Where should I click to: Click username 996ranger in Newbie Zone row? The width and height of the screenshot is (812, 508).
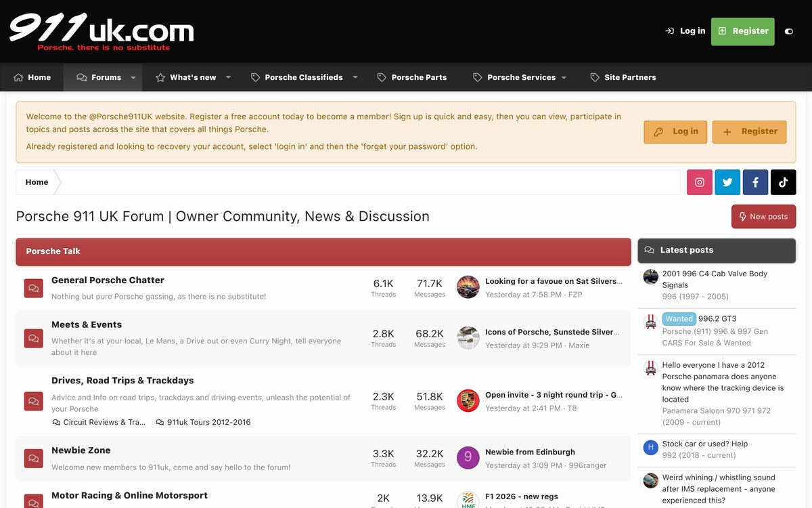coord(587,465)
